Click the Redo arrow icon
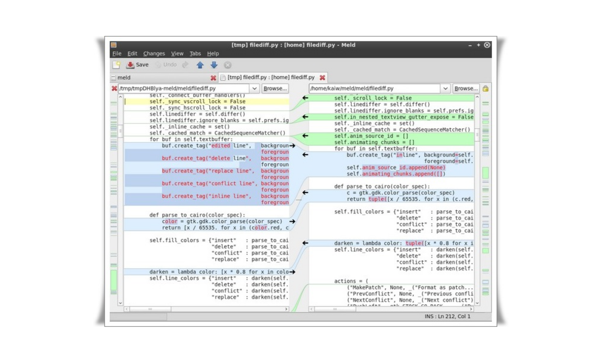 pos(185,65)
